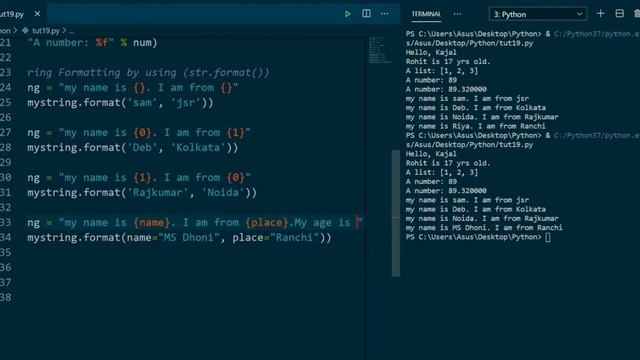Image resolution: width=640 pixels, height=360 pixels.
Task: Click line number 28 in the gutter
Action: click(x=6, y=147)
